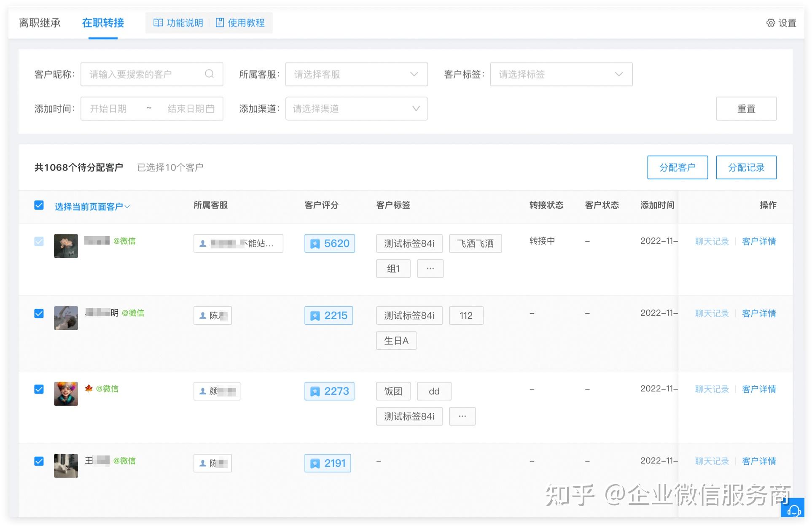Click the search magnifier in 客户昵称 field
812x528 pixels.
[x=209, y=74]
